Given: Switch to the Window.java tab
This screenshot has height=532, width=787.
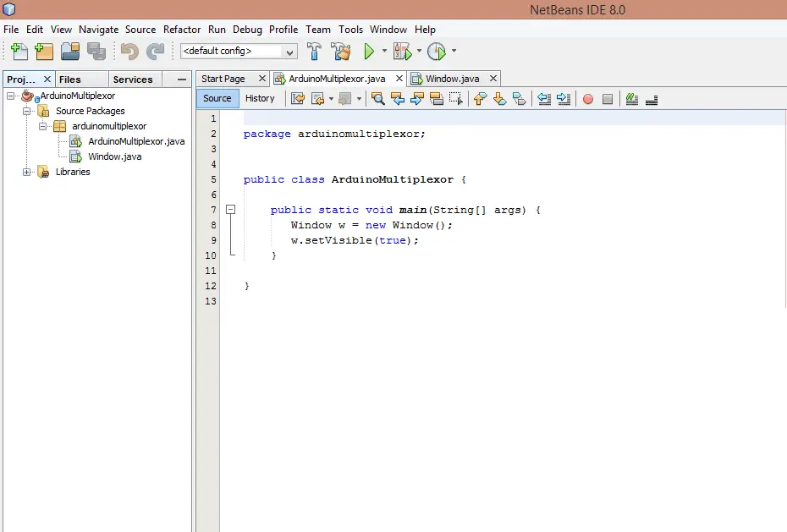Looking at the screenshot, I should pyautogui.click(x=452, y=79).
